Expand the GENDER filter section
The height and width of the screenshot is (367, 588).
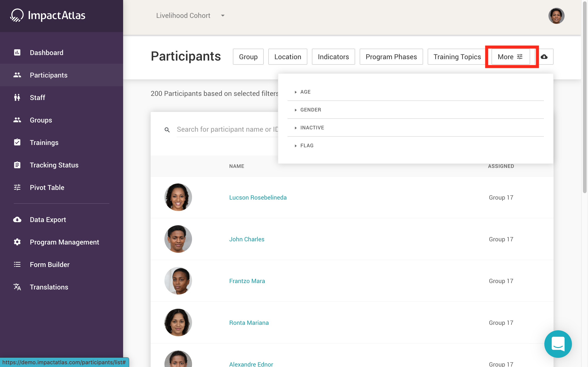pos(310,110)
